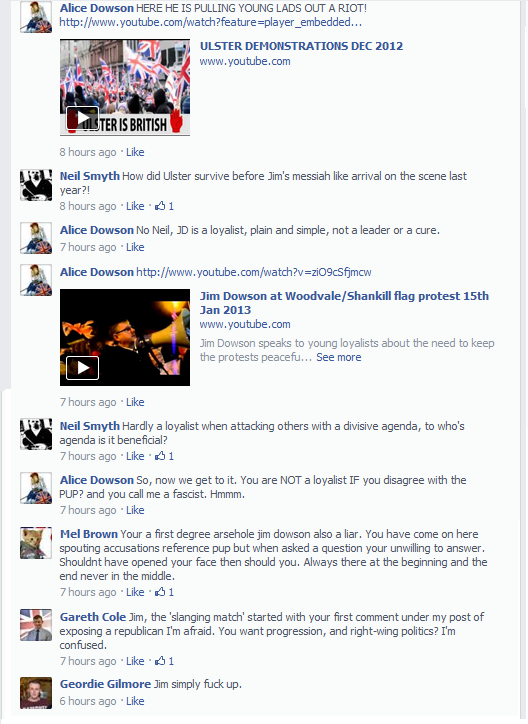This screenshot has width=528, height=724.
Task: Click thumbs-up icon on Neil Smyth's first comment
Action: click(160, 206)
